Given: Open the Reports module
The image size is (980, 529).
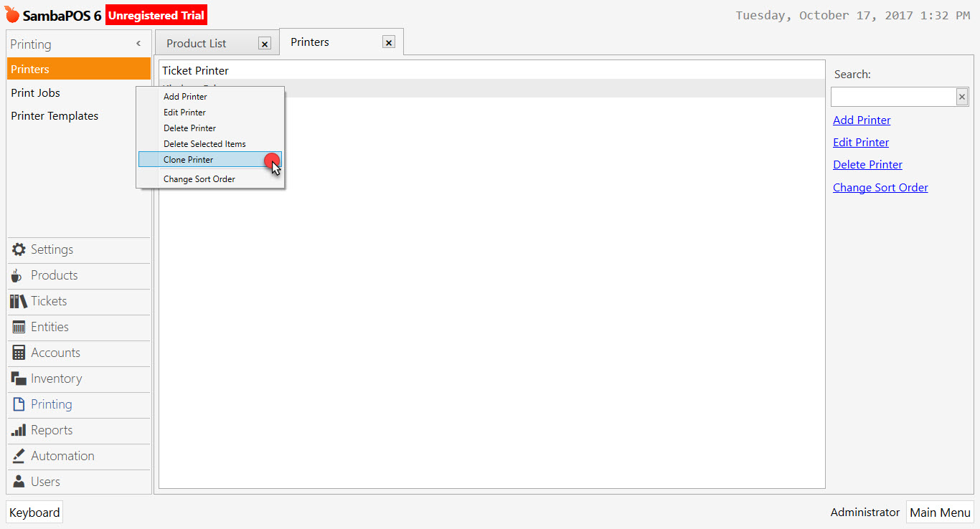Looking at the screenshot, I should pos(50,430).
